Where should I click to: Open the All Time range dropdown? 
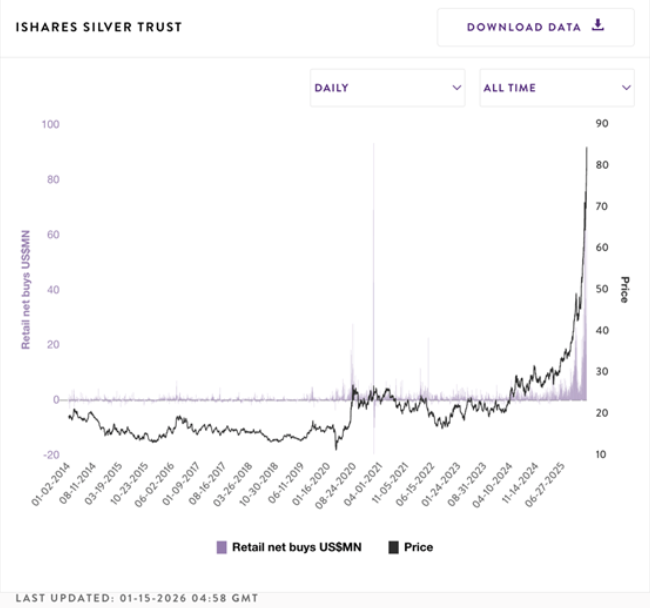tap(556, 88)
